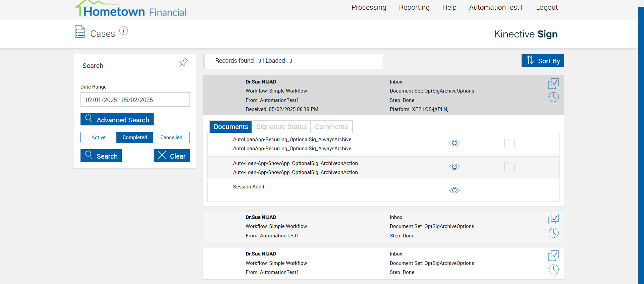Click history clock icon on second case

(x=553, y=233)
